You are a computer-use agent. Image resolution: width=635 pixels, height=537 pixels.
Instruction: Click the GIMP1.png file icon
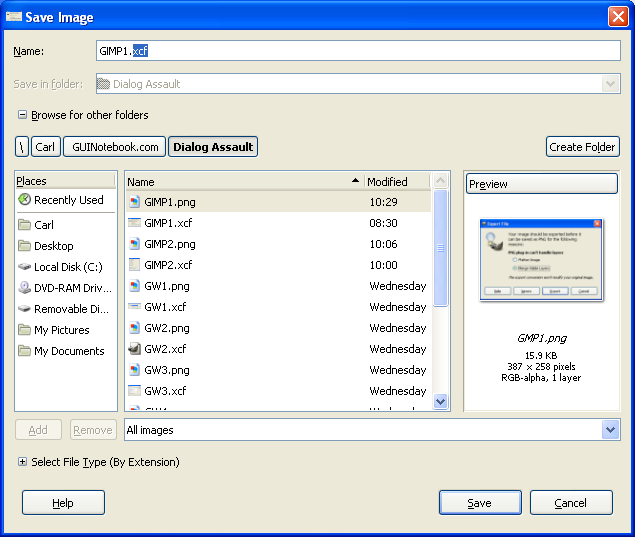tap(134, 202)
